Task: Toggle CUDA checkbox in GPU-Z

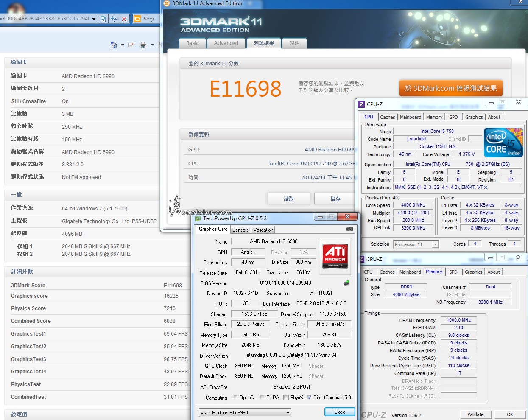Action: (263, 398)
